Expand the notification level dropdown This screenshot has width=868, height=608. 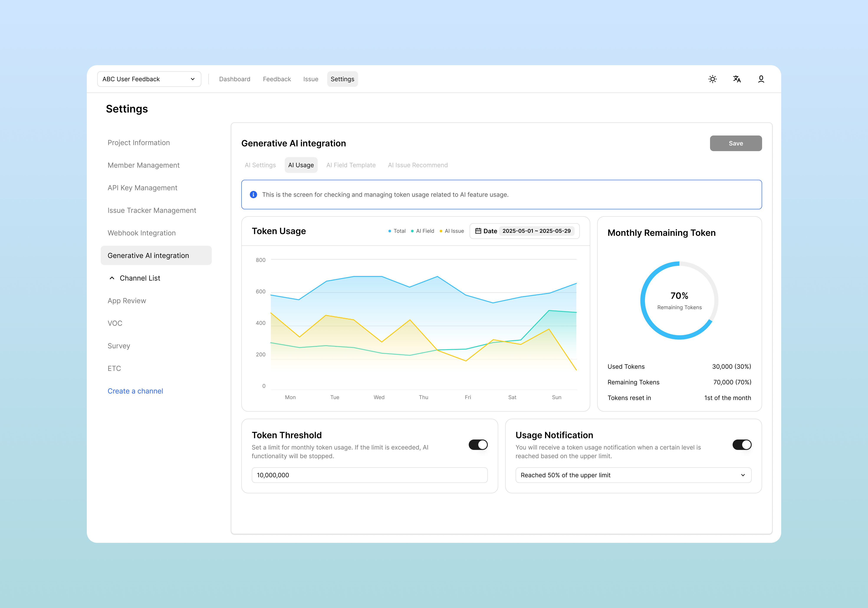tap(633, 475)
